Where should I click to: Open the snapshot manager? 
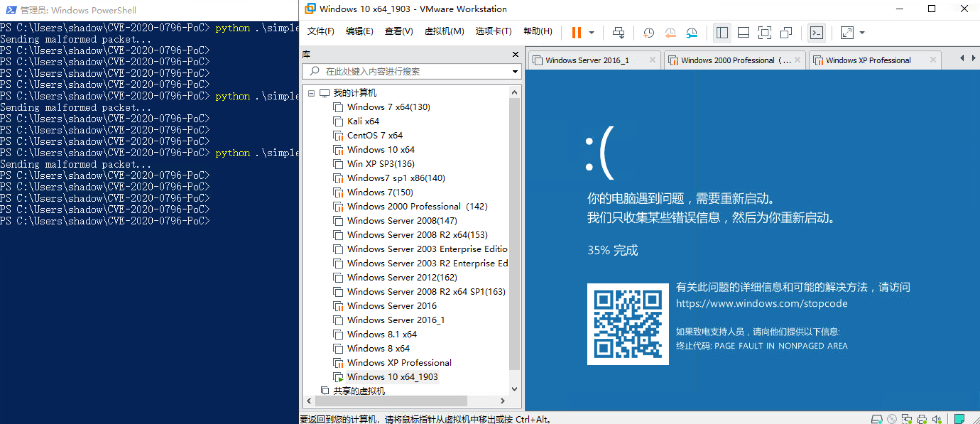coord(692,33)
